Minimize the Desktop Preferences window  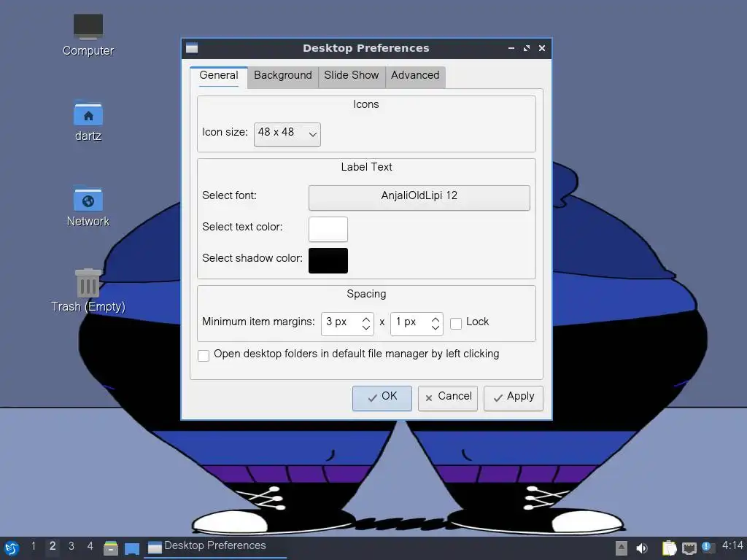click(x=511, y=48)
